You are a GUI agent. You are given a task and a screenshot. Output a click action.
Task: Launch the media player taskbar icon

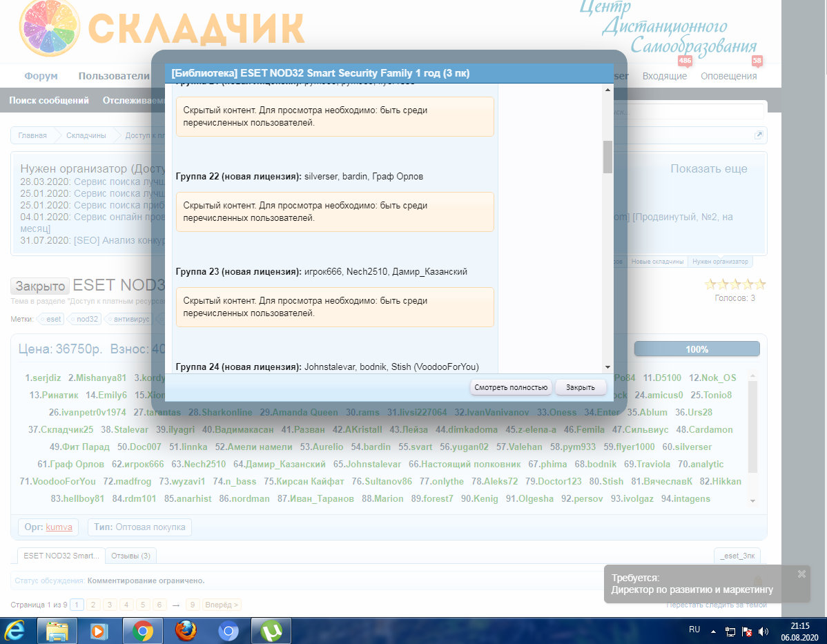click(x=99, y=631)
